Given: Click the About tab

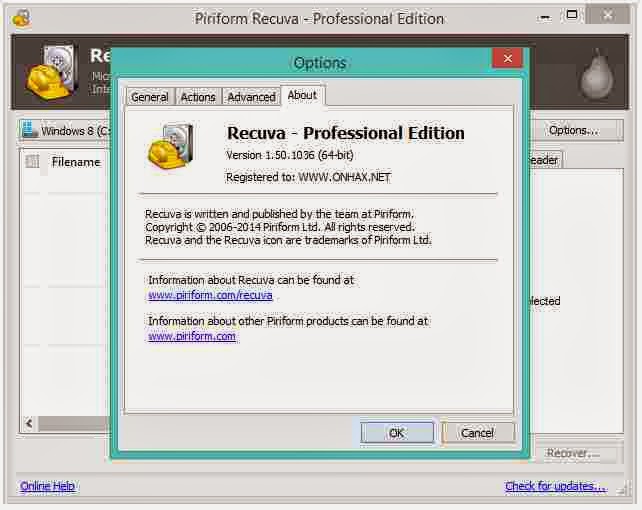Looking at the screenshot, I should [x=302, y=95].
